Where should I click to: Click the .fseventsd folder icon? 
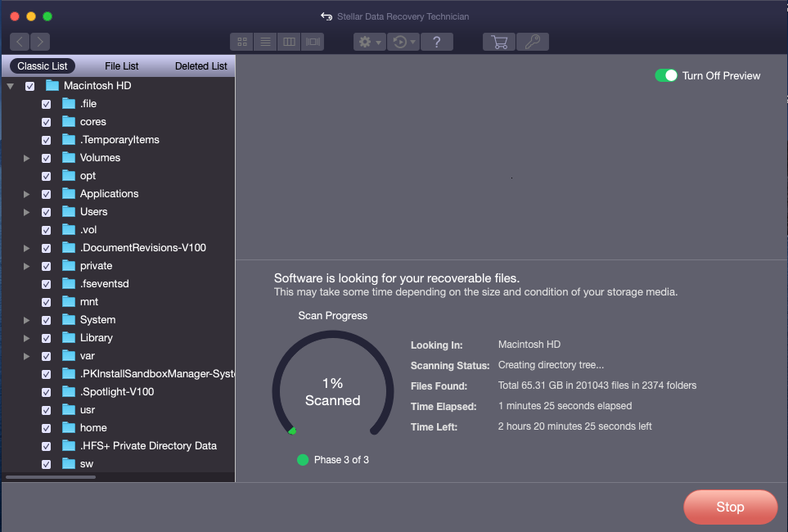pyautogui.click(x=69, y=284)
